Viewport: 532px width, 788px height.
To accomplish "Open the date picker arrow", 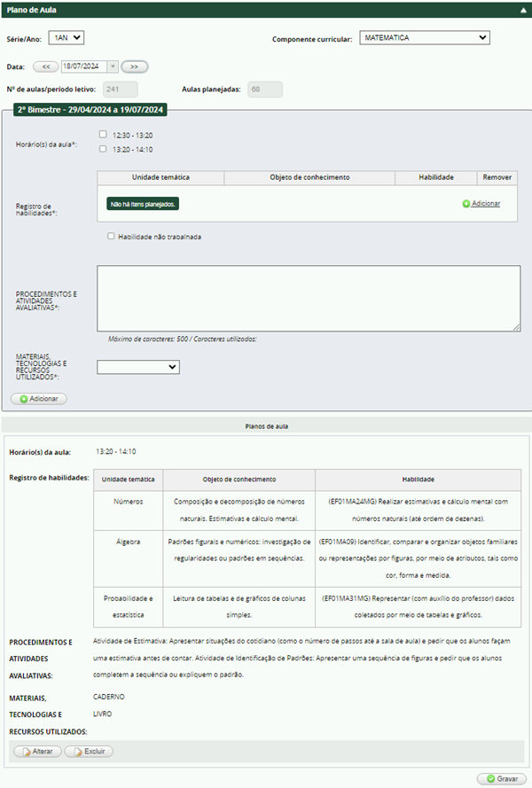I will click(112, 66).
